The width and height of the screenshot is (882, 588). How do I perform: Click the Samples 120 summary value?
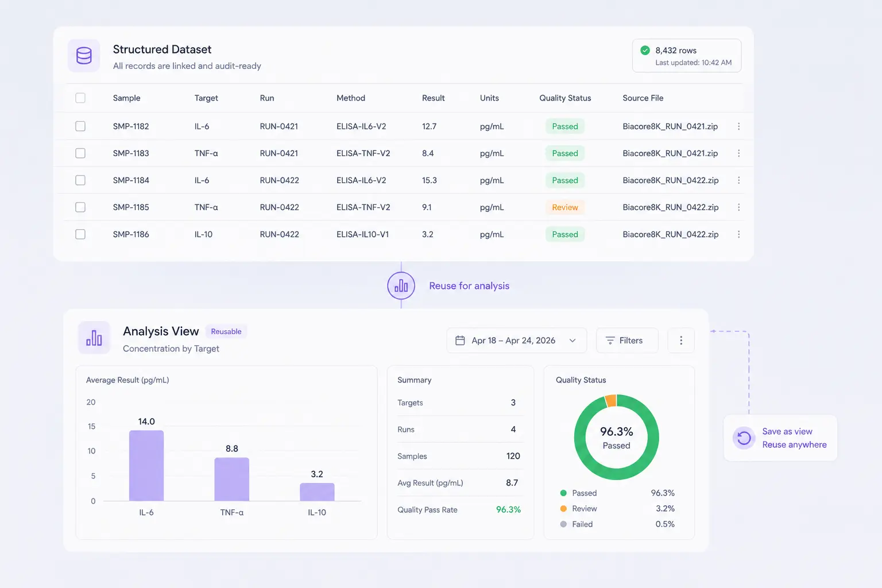click(513, 456)
